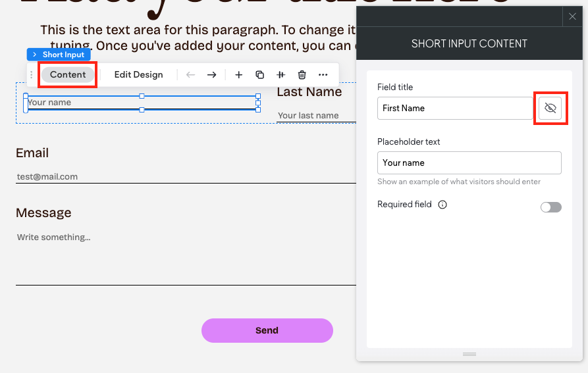Click the plus icon in the toolbar
Viewport: 588px width, 373px height.
pos(239,75)
